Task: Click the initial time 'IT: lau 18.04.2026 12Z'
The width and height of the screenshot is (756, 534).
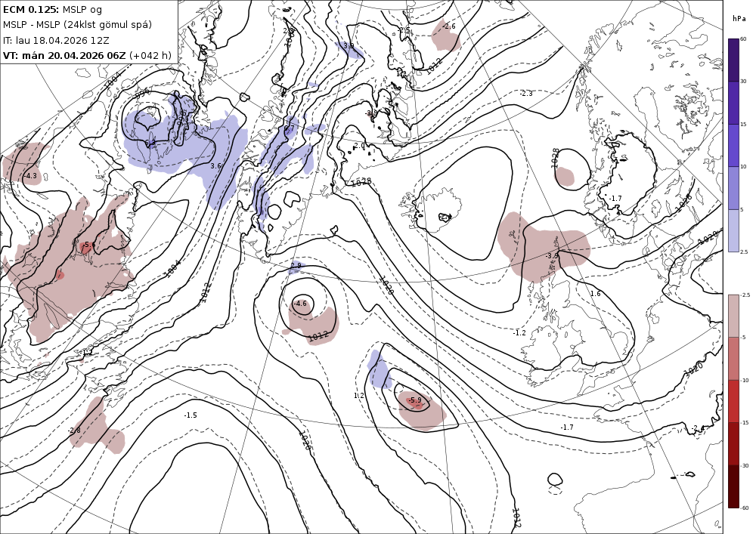Action: coord(56,40)
